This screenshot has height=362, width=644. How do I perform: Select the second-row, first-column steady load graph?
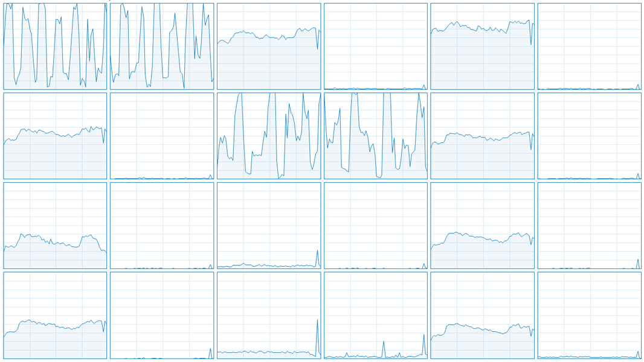click(55, 136)
